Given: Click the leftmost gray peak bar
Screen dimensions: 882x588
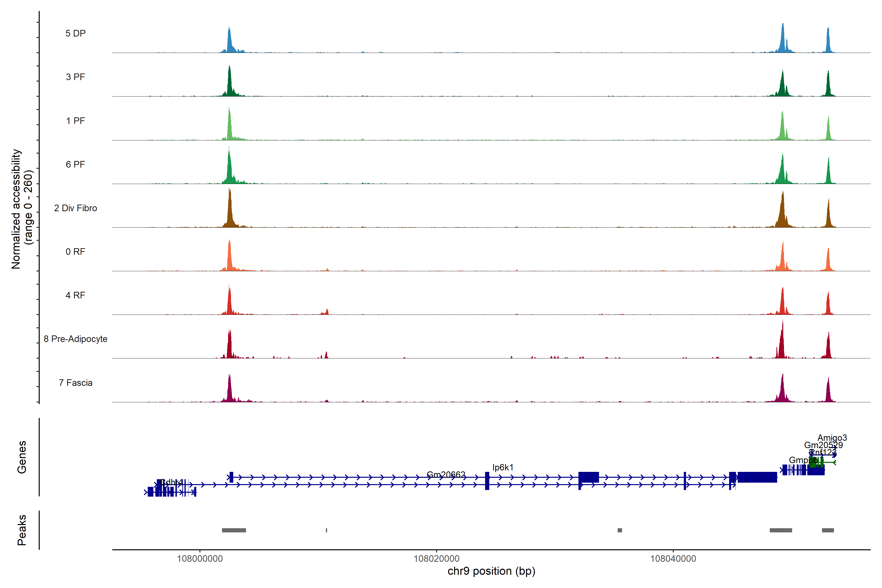Looking at the screenshot, I should coord(234,530).
